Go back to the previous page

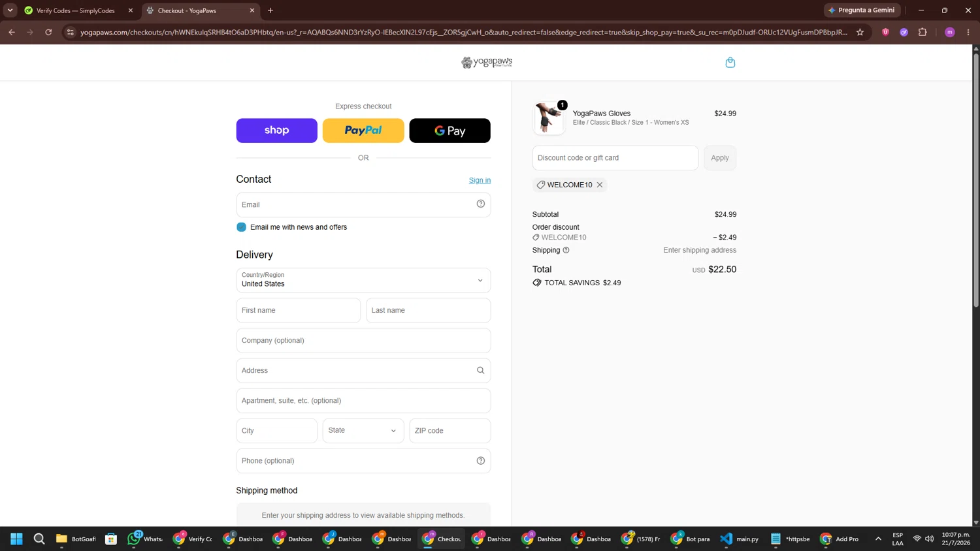12,32
